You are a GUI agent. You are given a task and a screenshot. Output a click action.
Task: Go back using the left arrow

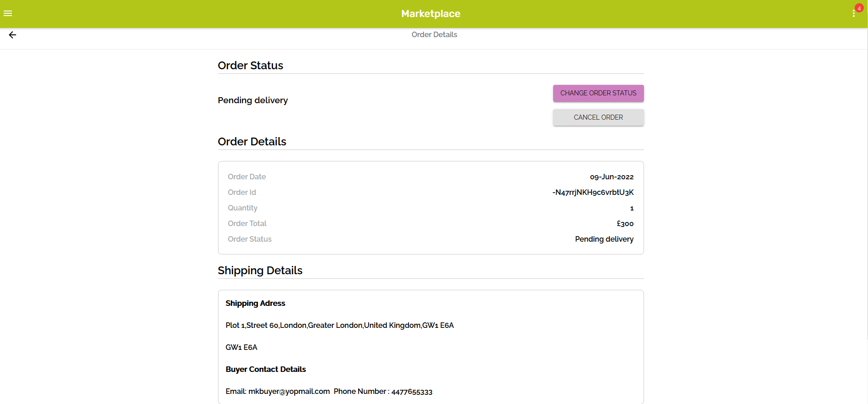tap(12, 35)
